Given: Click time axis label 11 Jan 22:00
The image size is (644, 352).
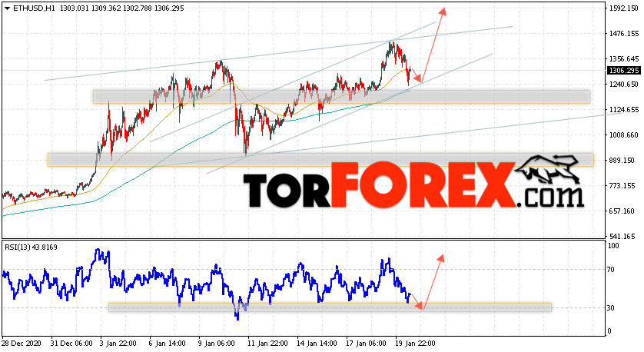Looking at the screenshot, I should pyautogui.click(x=267, y=344).
